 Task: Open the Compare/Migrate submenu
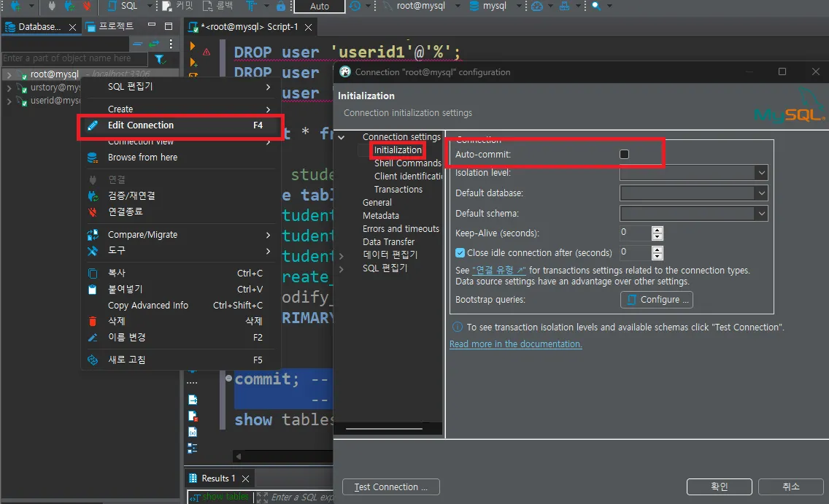tap(181, 235)
